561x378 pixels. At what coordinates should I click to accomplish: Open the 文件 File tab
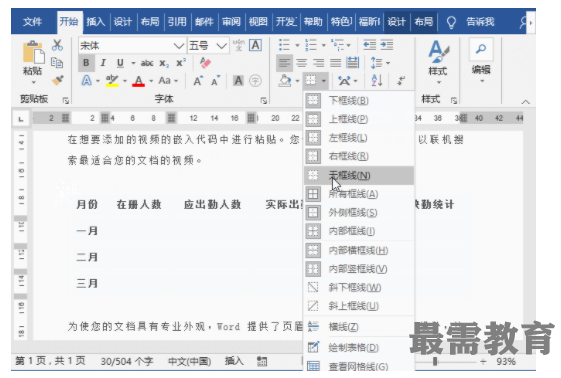click(33, 22)
